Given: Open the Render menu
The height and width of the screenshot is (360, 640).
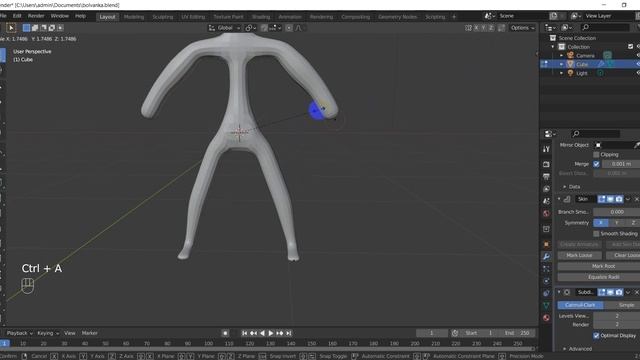Looking at the screenshot, I should pyautogui.click(x=36, y=16).
